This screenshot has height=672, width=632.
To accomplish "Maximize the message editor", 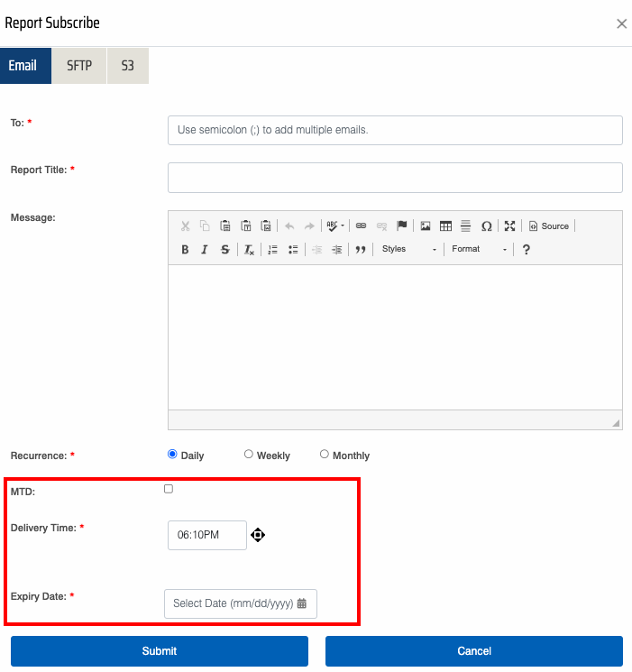I will coord(509,226).
